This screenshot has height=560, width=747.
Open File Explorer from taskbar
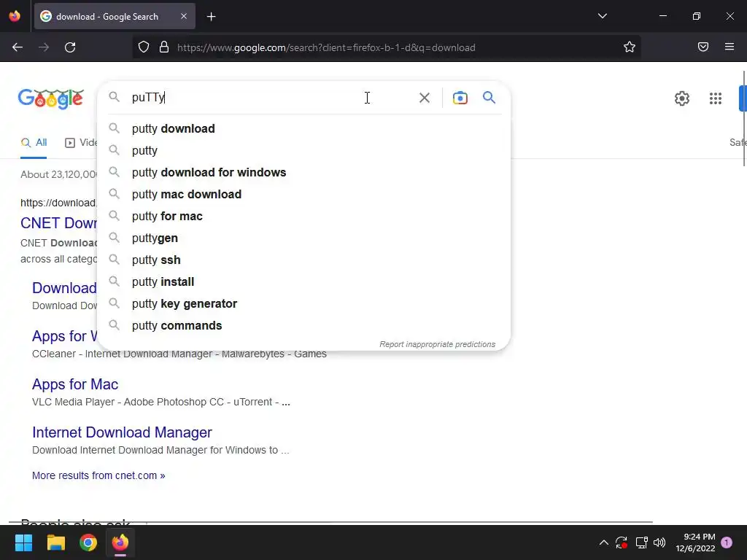pos(55,542)
